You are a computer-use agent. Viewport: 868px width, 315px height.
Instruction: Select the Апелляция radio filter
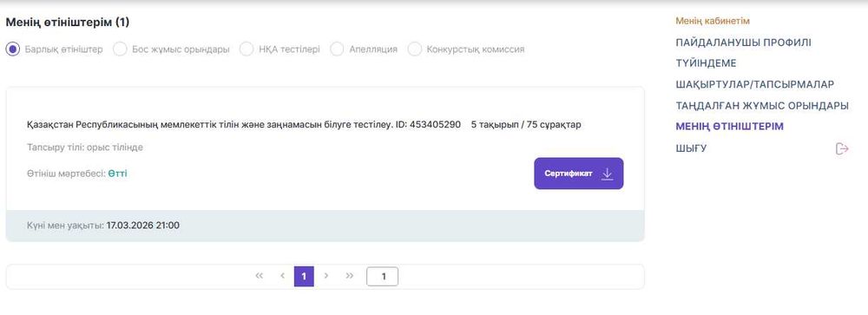[x=337, y=49]
